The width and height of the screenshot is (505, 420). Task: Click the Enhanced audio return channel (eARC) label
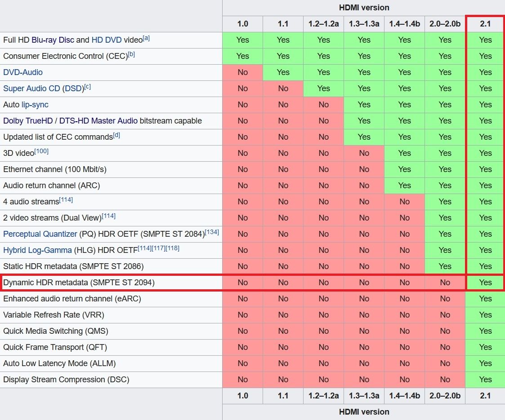(x=72, y=299)
